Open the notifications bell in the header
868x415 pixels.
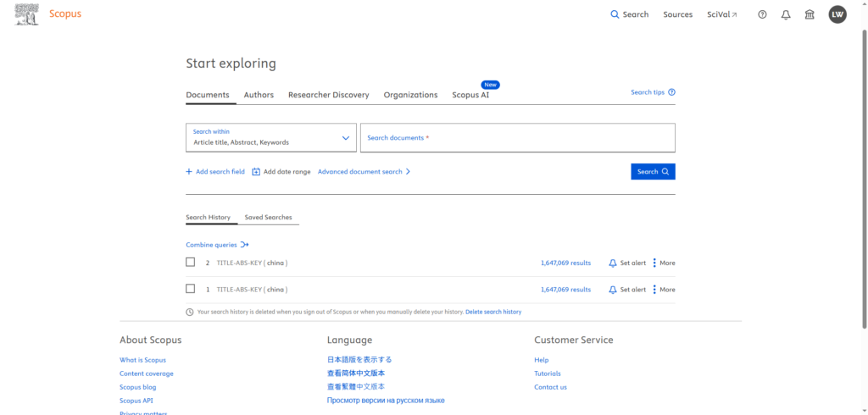click(x=786, y=14)
